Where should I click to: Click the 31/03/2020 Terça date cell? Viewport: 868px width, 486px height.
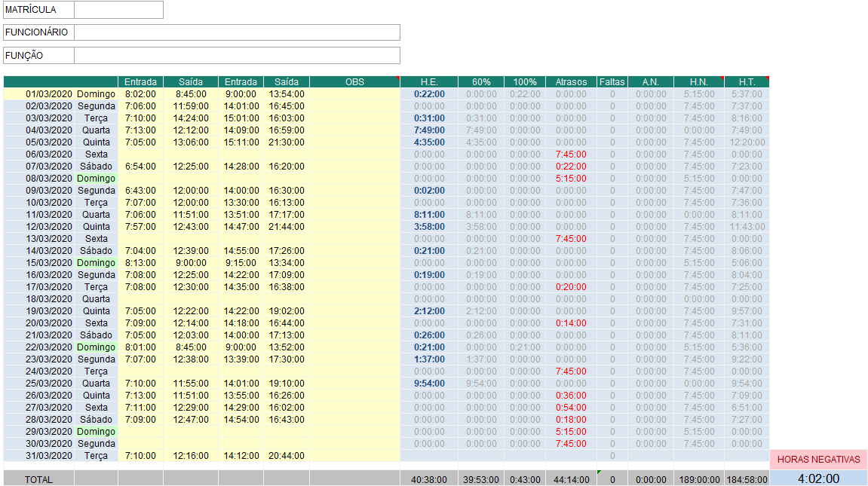pyautogui.click(x=49, y=456)
